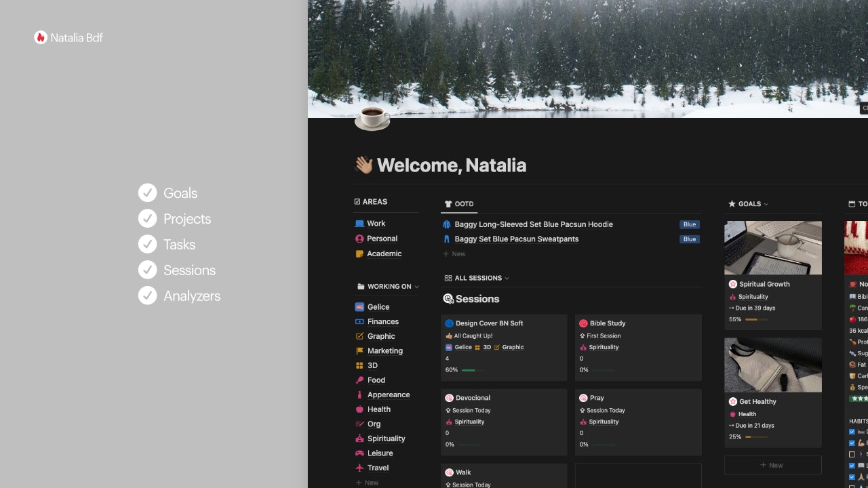Screen dimensions: 868x488
Task: Click the person icon beside Personal
Action: pyautogui.click(x=359, y=239)
